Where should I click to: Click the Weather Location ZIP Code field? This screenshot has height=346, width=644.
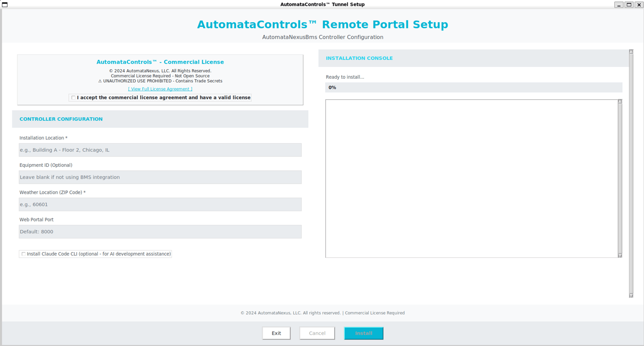pyautogui.click(x=160, y=204)
